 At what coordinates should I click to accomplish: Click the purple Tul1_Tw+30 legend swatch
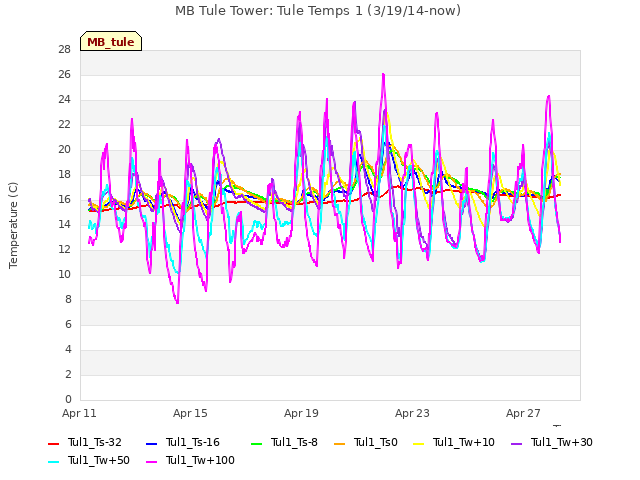[x=517, y=444]
